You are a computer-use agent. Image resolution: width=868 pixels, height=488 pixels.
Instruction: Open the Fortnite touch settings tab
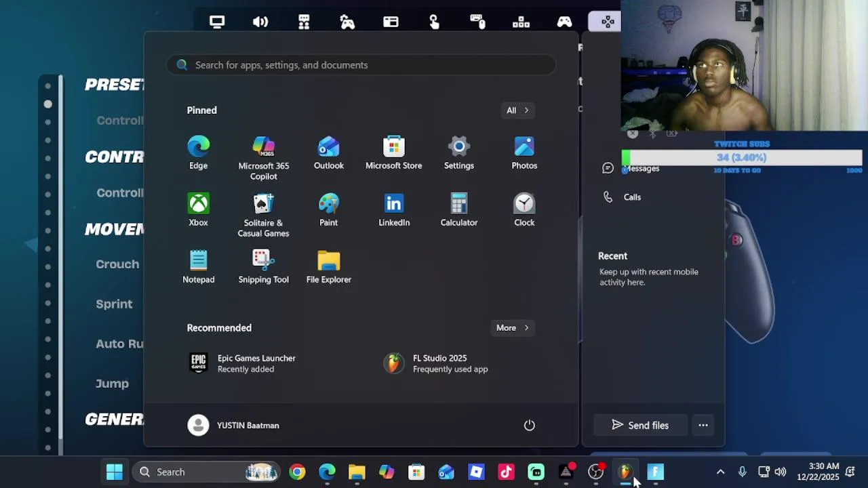coord(434,22)
